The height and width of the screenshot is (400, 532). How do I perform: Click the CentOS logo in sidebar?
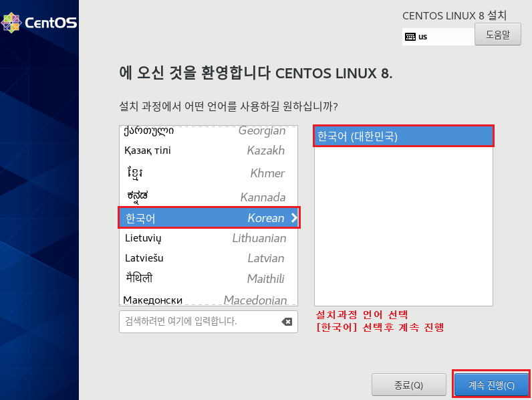point(39,23)
